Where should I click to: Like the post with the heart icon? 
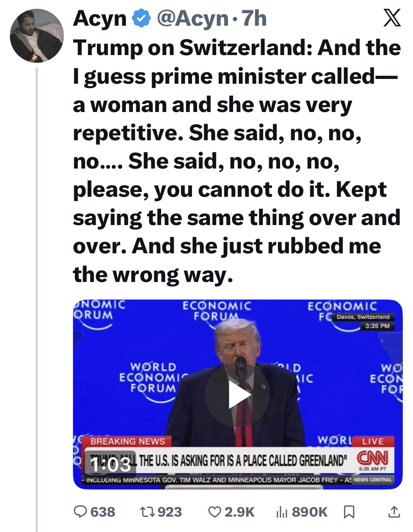point(214,511)
